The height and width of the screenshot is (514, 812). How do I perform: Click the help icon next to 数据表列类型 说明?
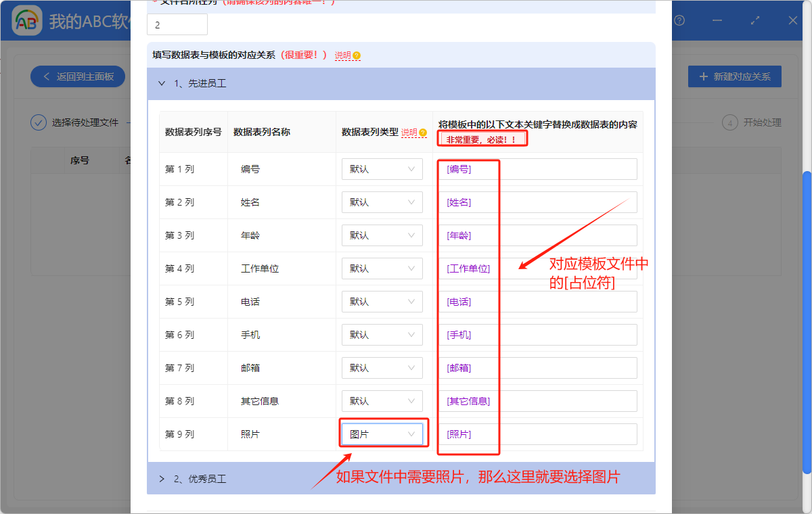424,133
